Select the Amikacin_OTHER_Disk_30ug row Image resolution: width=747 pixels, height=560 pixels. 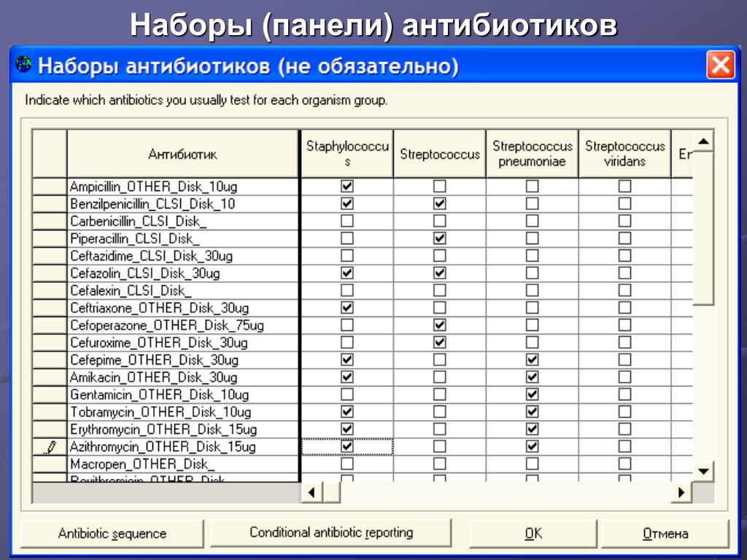[183, 378]
